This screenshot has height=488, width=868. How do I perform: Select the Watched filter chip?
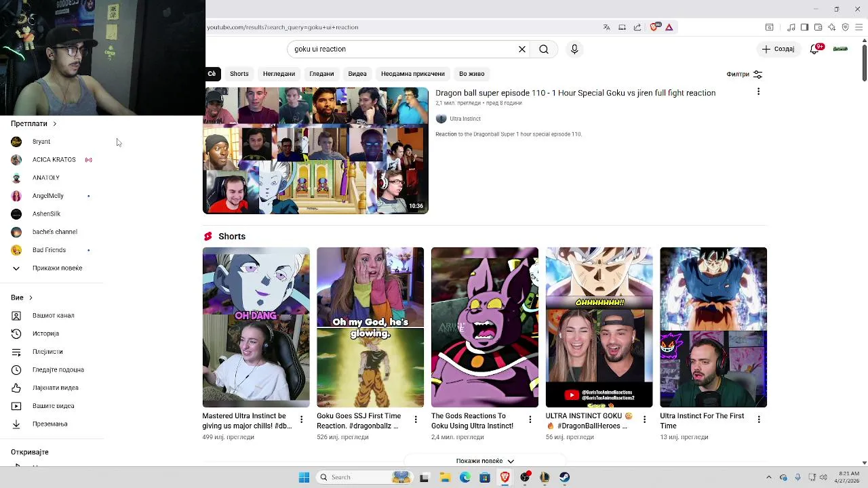[321, 74]
